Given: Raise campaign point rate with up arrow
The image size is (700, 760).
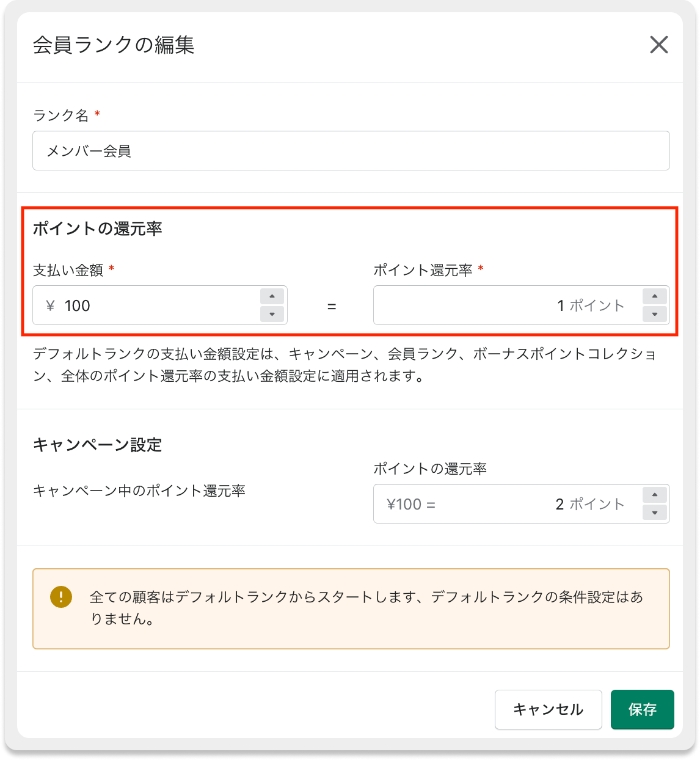Looking at the screenshot, I should (x=654, y=495).
